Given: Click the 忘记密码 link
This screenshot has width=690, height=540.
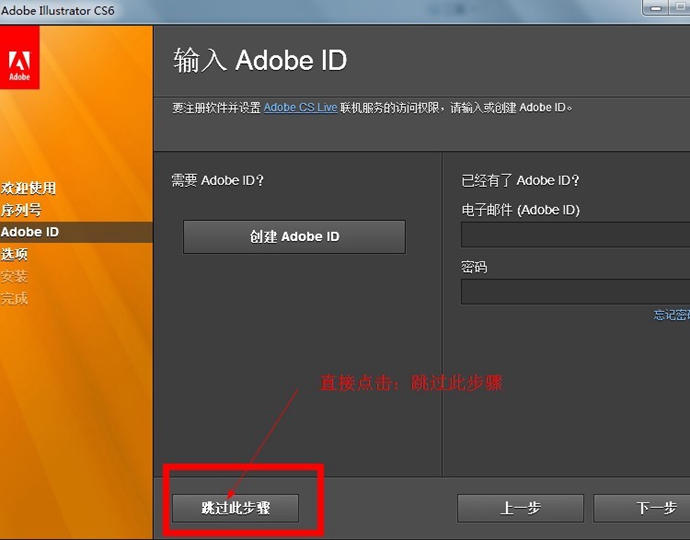Looking at the screenshot, I should [672, 315].
